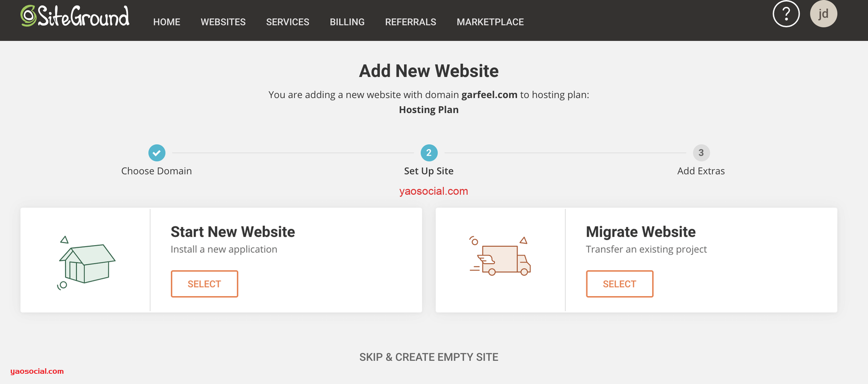This screenshot has height=384, width=868.
Task: Go to the HOME menu item
Action: [x=167, y=22]
